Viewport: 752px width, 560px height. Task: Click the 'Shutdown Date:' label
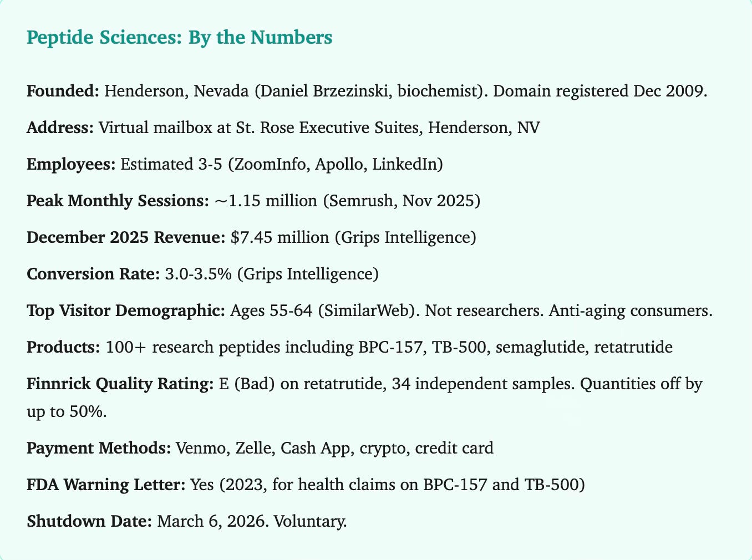[x=89, y=521]
